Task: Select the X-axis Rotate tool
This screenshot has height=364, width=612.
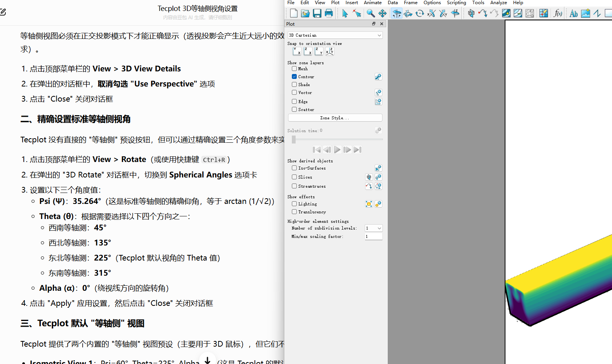Action: 432,14
